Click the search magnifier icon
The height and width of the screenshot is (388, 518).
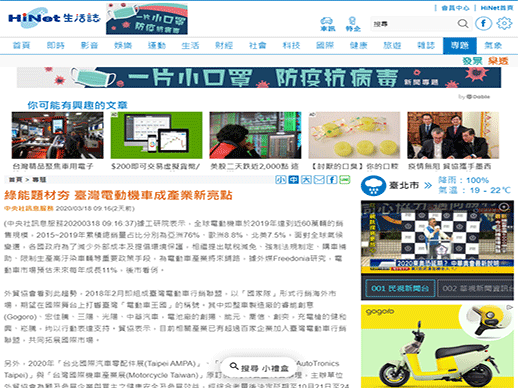pos(463,24)
